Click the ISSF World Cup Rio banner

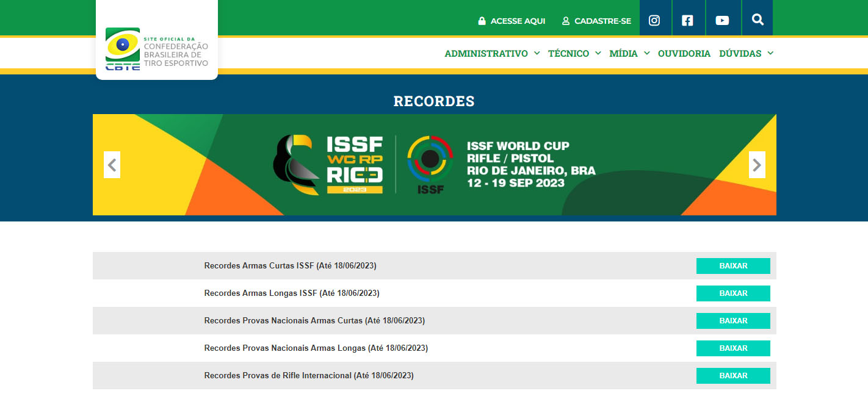(435, 165)
